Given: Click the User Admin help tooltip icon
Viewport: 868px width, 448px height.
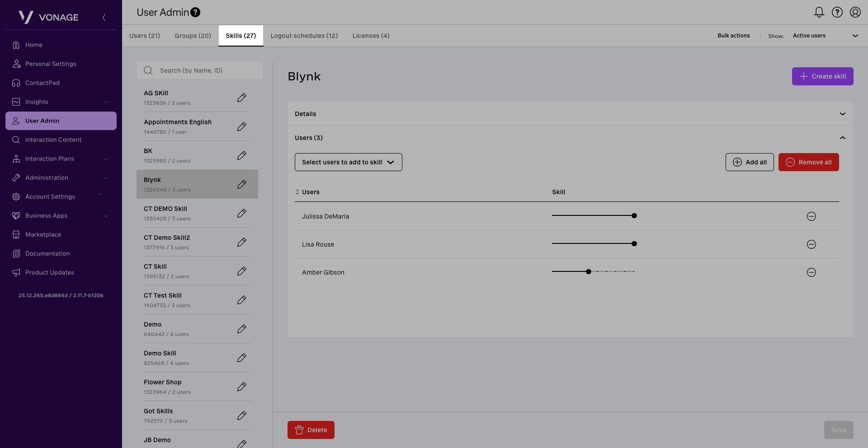Looking at the screenshot, I should [x=195, y=12].
